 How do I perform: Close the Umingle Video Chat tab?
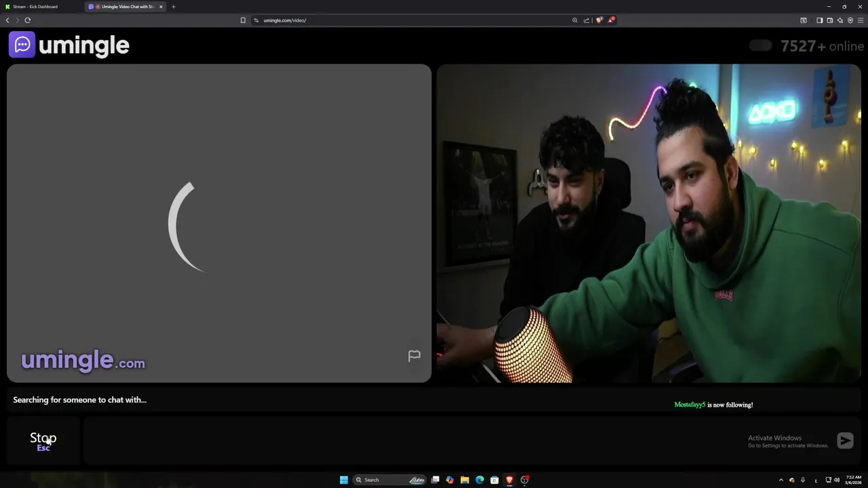click(161, 7)
